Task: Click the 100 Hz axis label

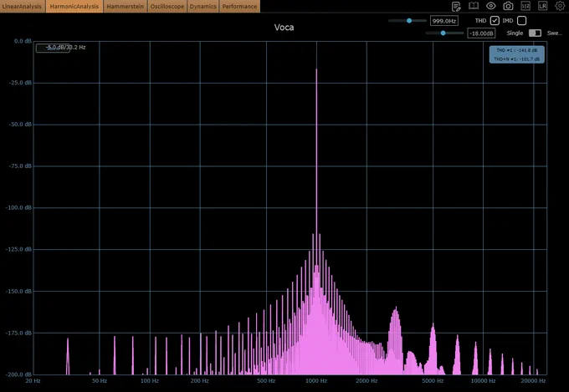Action: (x=150, y=381)
